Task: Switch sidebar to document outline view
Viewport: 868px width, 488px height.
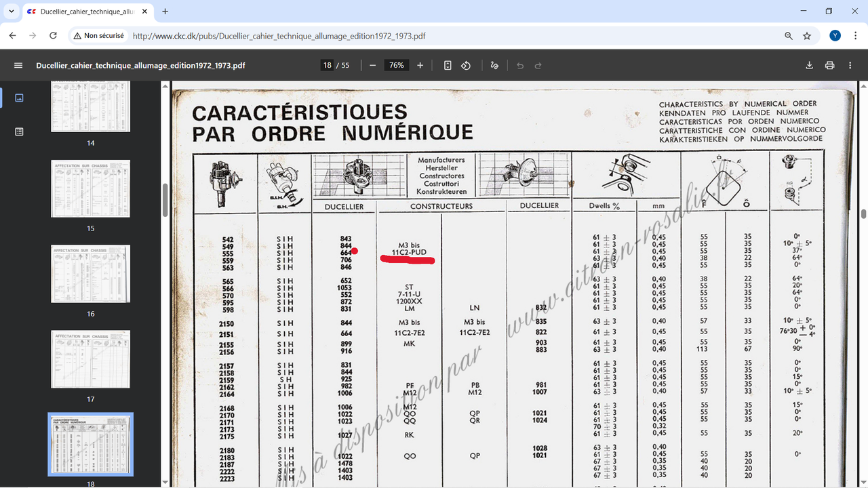Action: (19, 131)
